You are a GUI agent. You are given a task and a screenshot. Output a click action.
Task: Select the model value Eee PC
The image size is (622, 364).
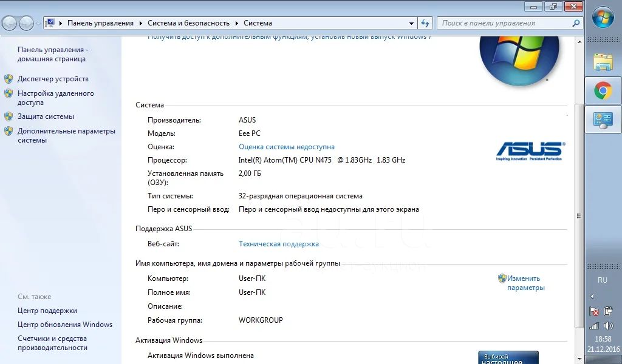point(250,133)
